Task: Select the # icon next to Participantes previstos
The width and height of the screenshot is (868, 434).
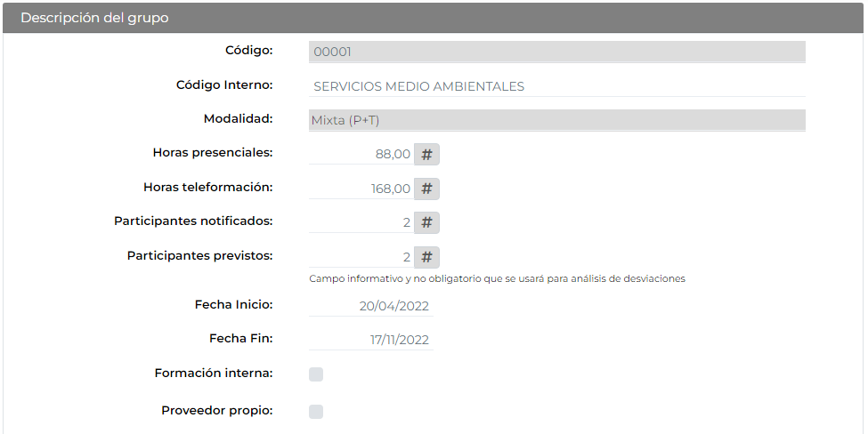Action: (x=426, y=257)
